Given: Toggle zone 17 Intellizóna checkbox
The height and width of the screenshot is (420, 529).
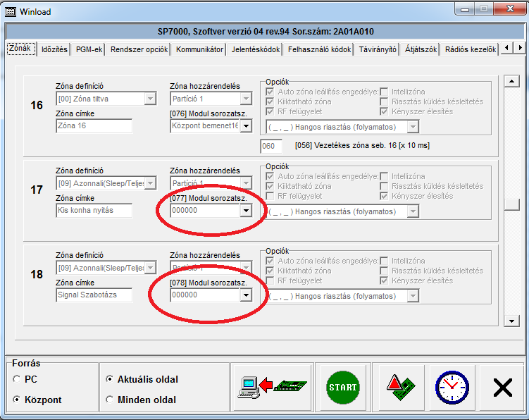Looking at the screenshot, I should (384, 176).
